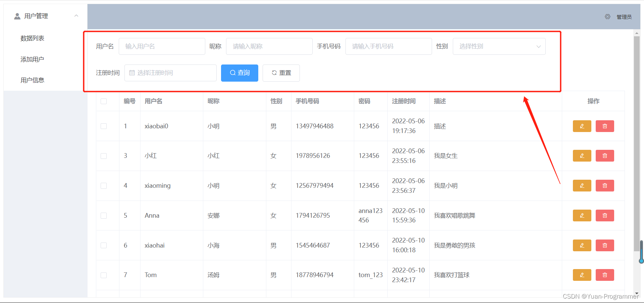Click the phone number 13497946488
The image size is (644, 303).
pos(315,126)
